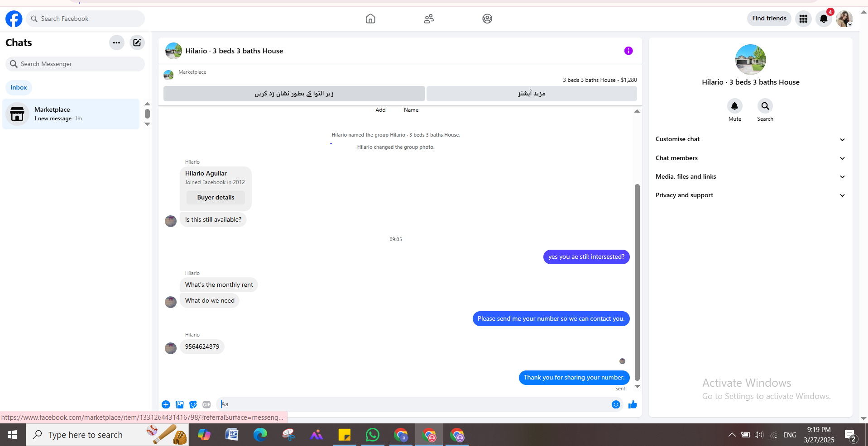Open the Chats options three-dots menu
Screen dimensions: 868x446
pos(116,43)
